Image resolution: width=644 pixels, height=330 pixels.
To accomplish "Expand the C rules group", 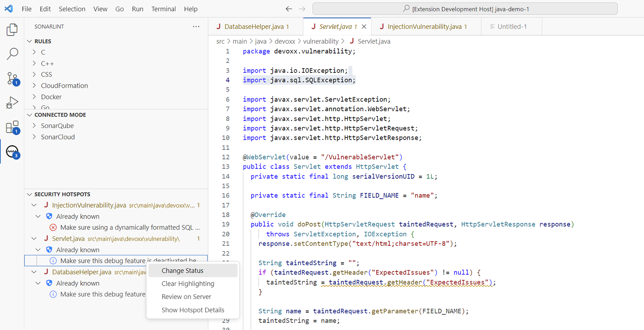I will pos(34,52).
